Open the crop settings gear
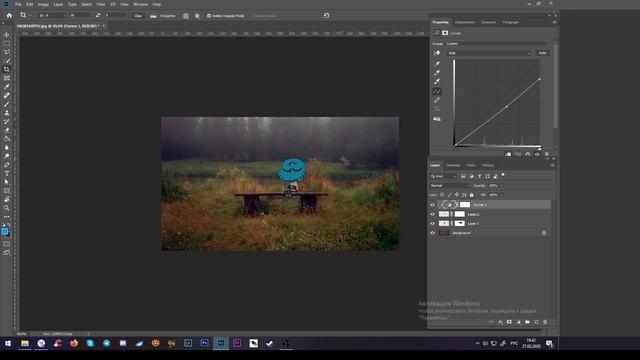The image size is (640, 360). (x=197, y=16)
